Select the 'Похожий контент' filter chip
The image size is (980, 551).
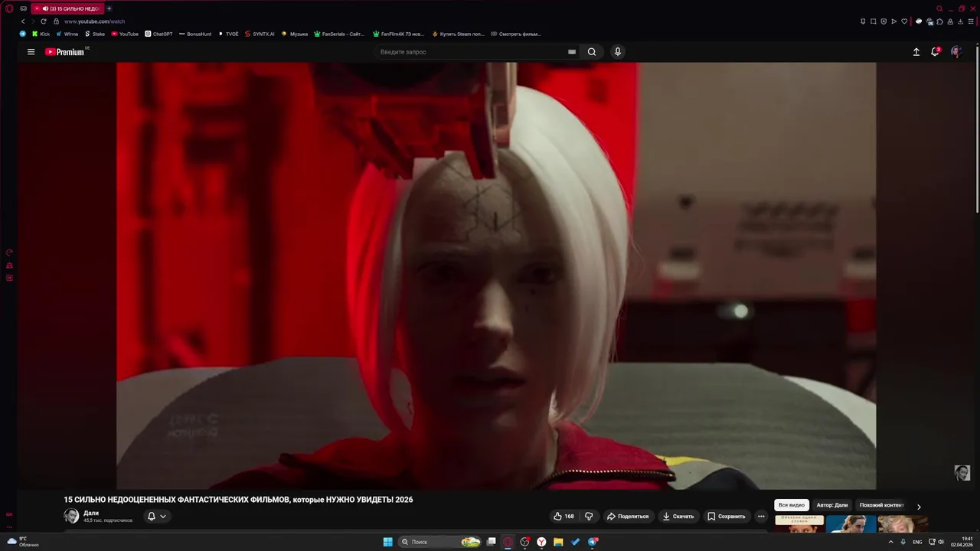[x=882, y=505]
